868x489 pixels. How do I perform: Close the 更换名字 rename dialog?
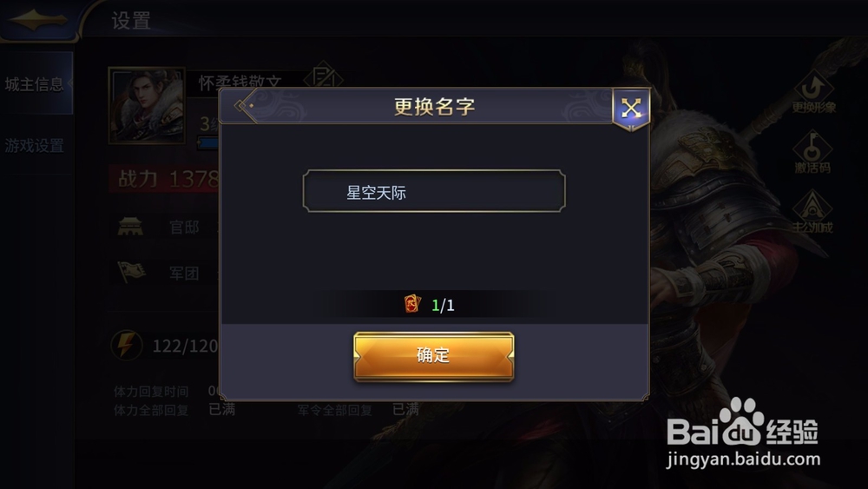(631, 109)
